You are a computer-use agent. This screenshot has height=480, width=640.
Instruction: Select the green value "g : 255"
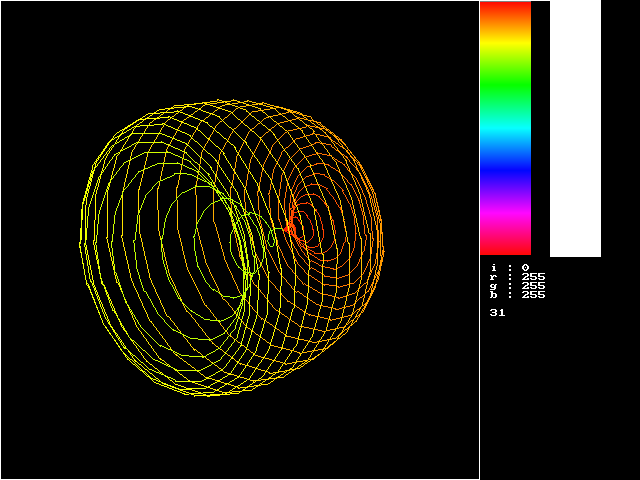[x=518, y=286]
